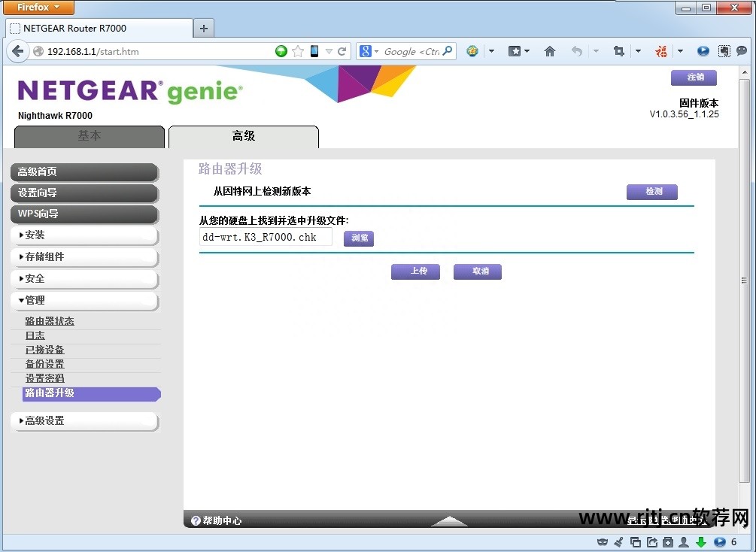The image size is (756, 552).
Task: Click the share arrow status bar icon
Action: click(652, 542)
